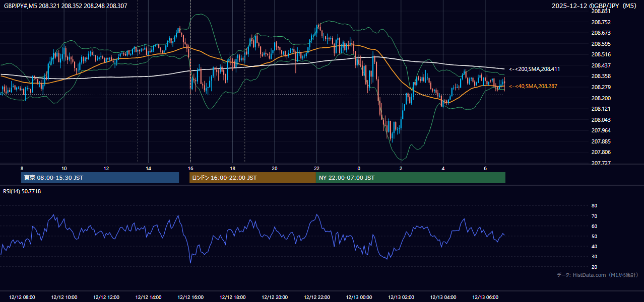
Task: Click RSI scale value 60
Action: tap(594, 226)
